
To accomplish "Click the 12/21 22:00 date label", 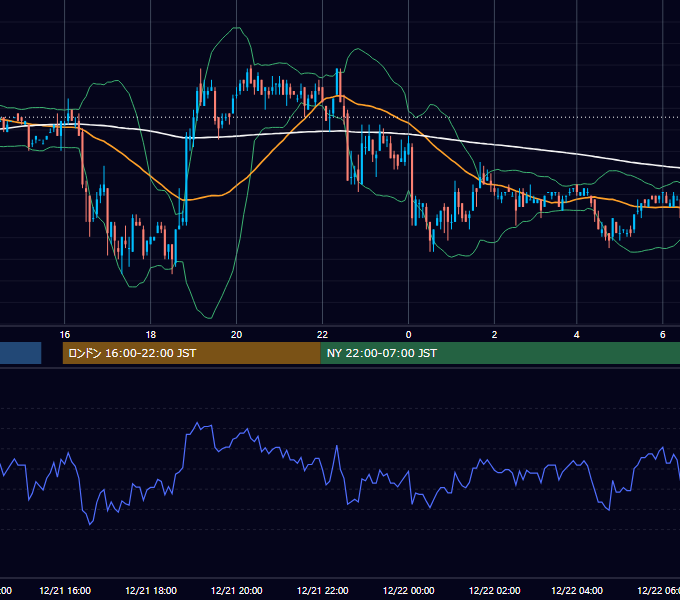I will click(x=323, y=590).
